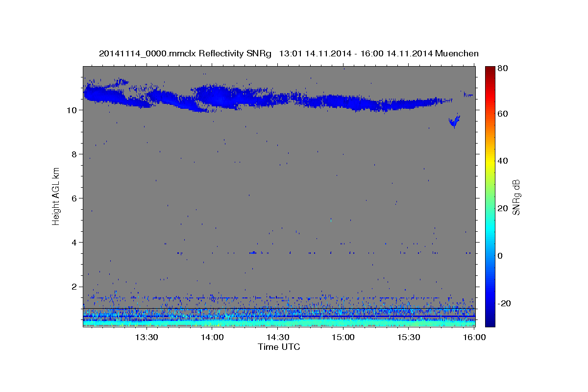Click the colorbar value 40
This screenshot has height=392, width=588.
point(503,161)
